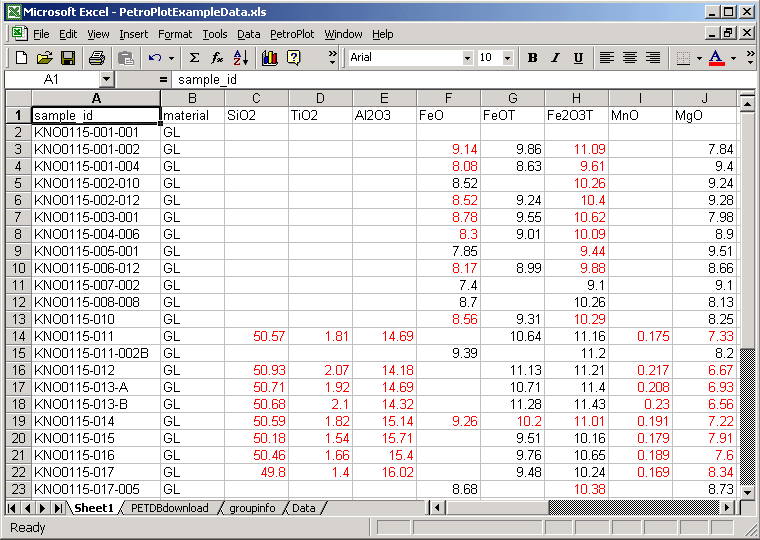Center cell text
The image size is (760, 540).
(x=630, y=58)
